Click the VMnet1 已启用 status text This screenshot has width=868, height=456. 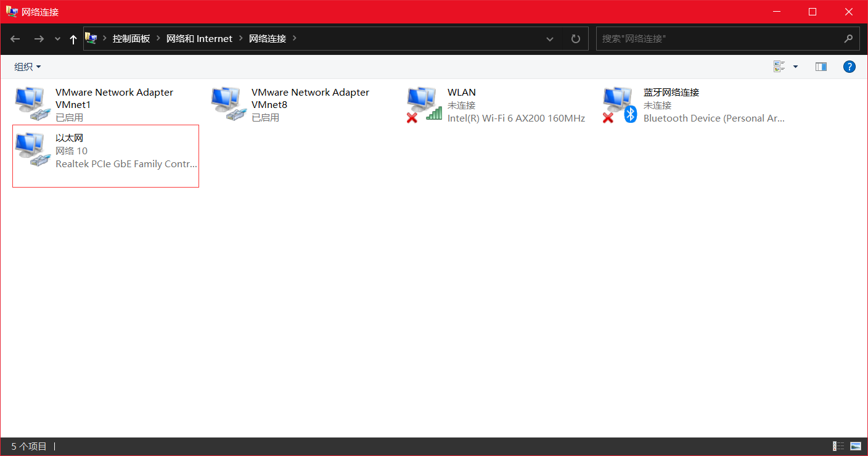coord(69,117)
